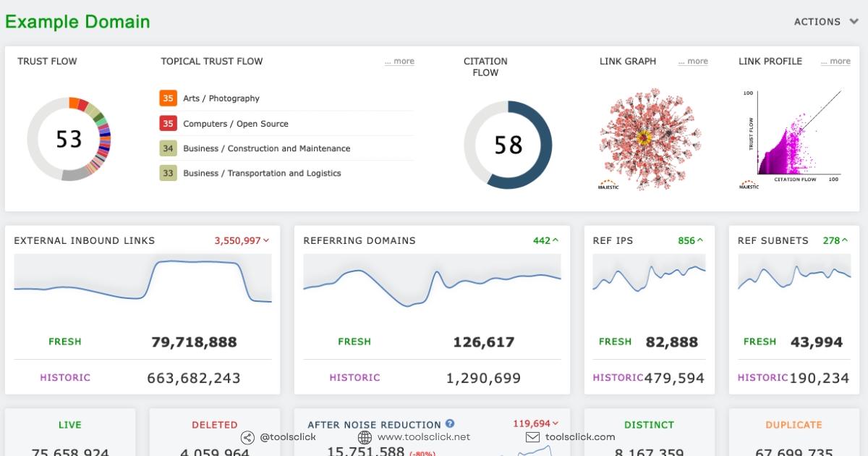
Task: Click the red 35 Computers / Open Source badge
Action: tap(168, 124)
